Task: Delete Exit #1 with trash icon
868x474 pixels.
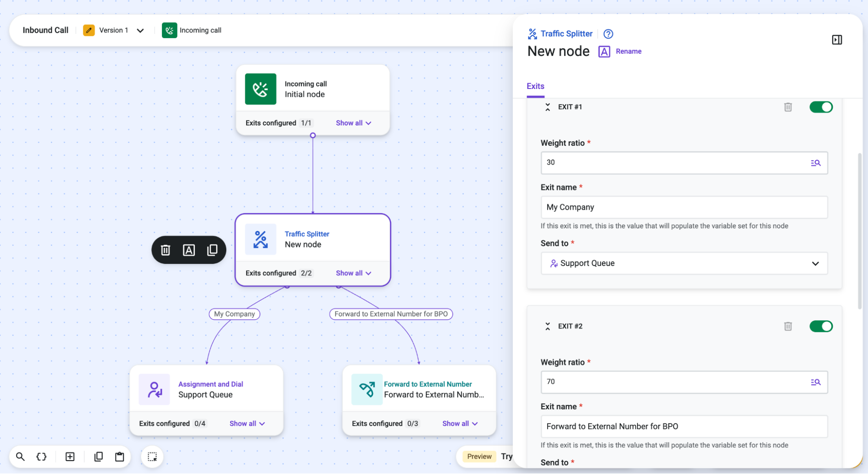Action: click(x=788, y=107)
